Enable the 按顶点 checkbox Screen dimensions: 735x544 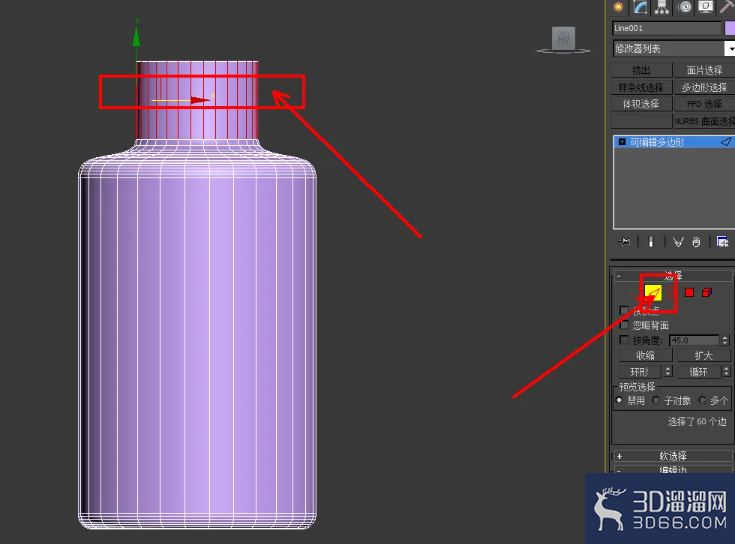tap(624, 310)
